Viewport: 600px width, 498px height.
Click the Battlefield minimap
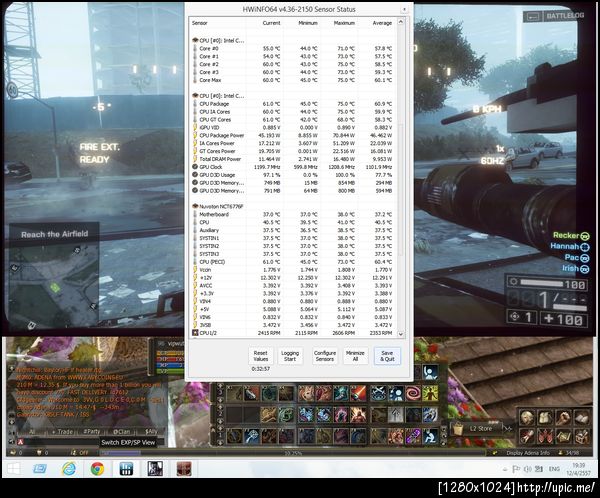click(54, 285)
